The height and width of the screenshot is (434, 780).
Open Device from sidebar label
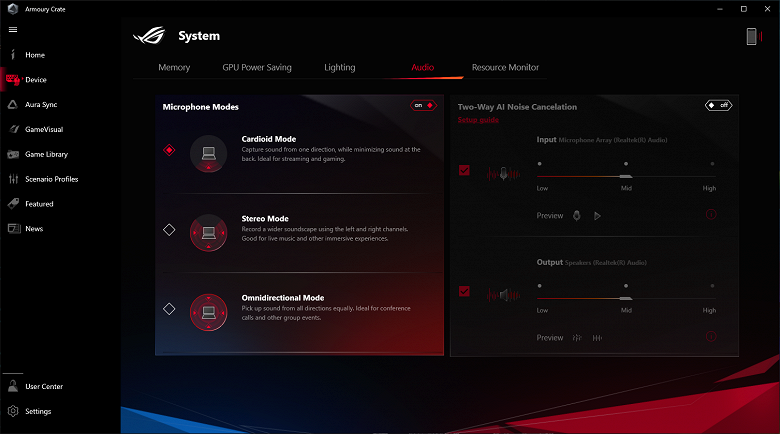[36, 80]
